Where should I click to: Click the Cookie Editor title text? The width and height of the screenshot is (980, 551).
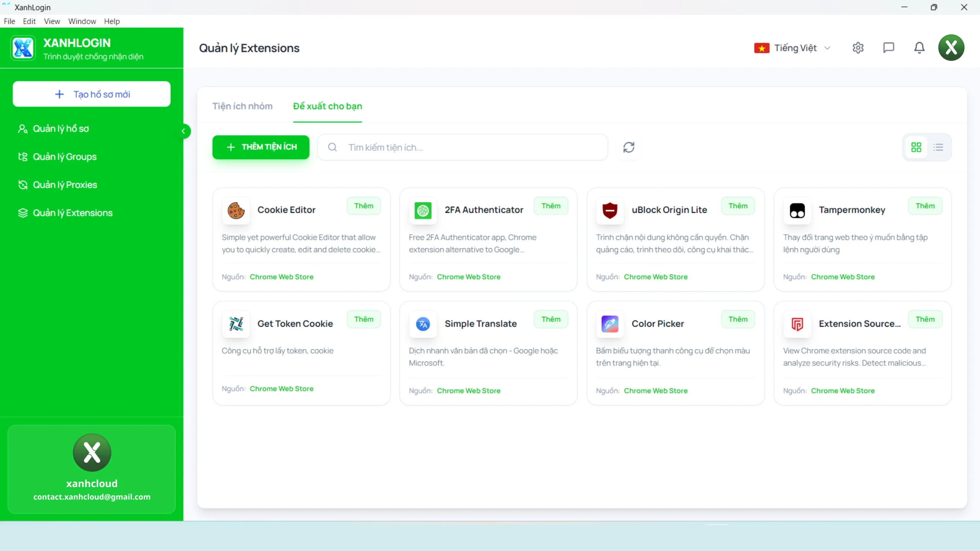click(x=286, y=210)
